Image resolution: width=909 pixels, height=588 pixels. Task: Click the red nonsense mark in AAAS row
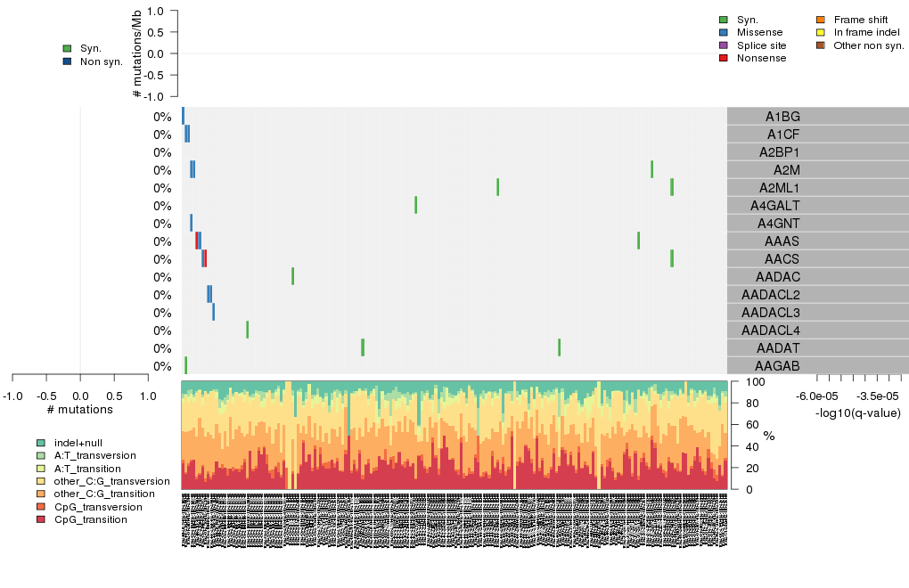tap(196, 241)
